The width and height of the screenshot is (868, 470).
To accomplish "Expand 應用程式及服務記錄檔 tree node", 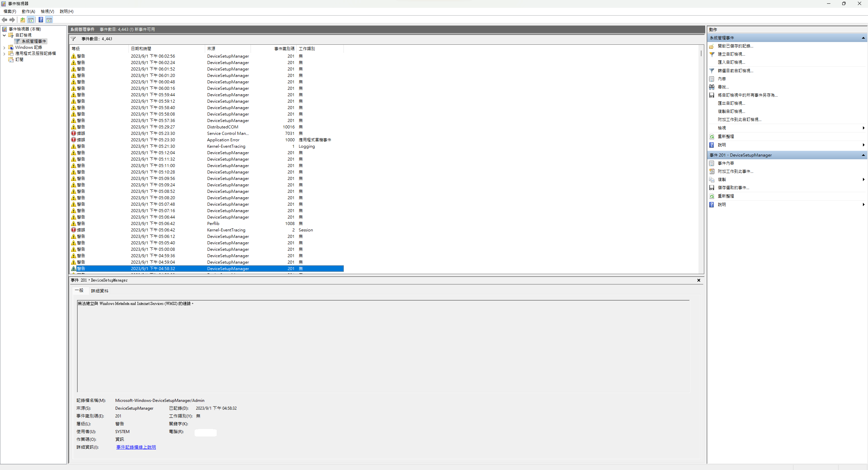I will tap(4, 54).
